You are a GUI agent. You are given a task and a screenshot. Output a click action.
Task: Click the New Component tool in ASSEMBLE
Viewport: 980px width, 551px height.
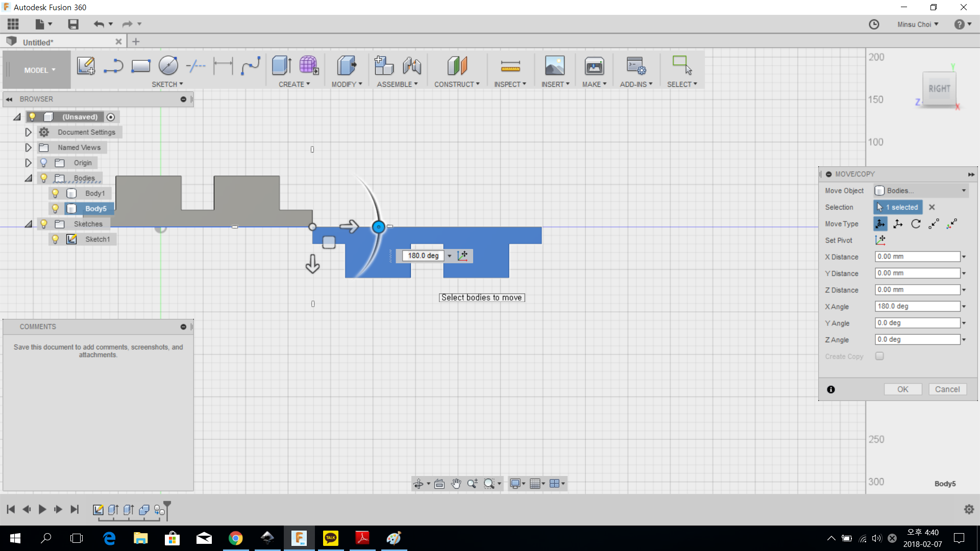point(384,66)
